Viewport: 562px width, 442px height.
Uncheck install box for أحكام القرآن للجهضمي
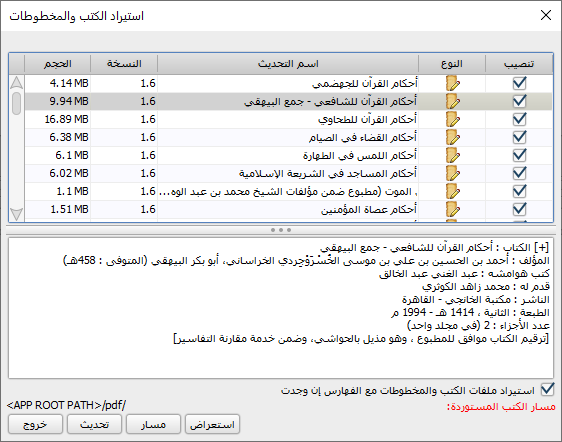519,83
